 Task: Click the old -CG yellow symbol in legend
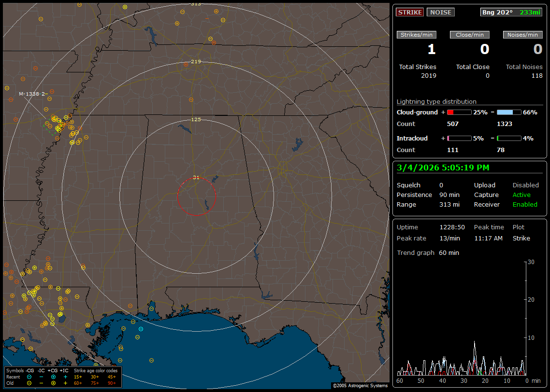click(29, 383)
